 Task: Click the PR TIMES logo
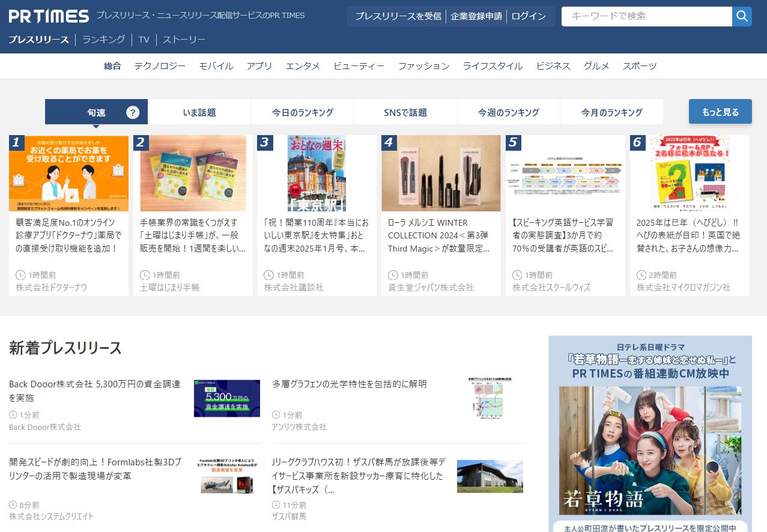coord(47,16)
